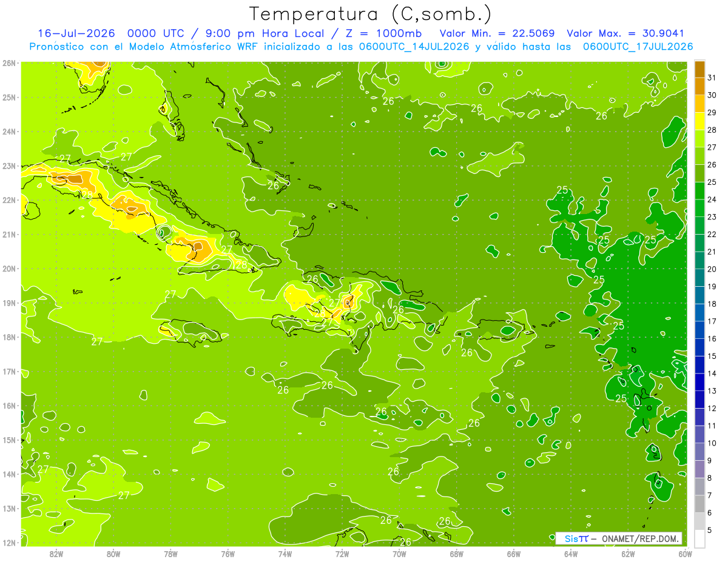Click the legend swatch between 26 and 27
This screenshot has width=728, height=562.
click(x=699, y=156)
